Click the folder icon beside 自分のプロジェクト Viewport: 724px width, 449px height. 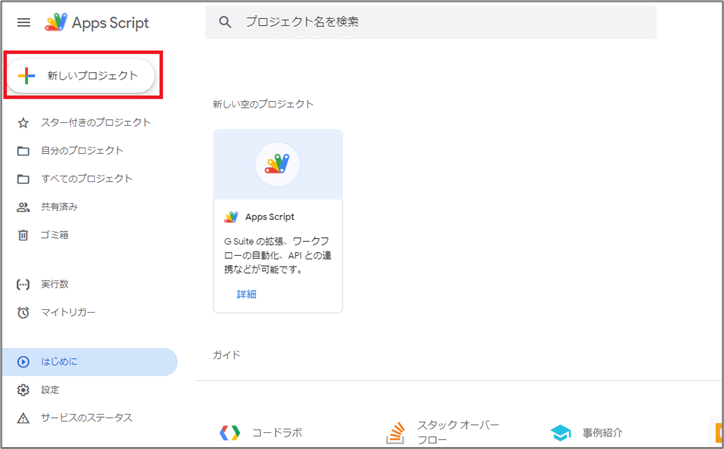click(23, 151)
